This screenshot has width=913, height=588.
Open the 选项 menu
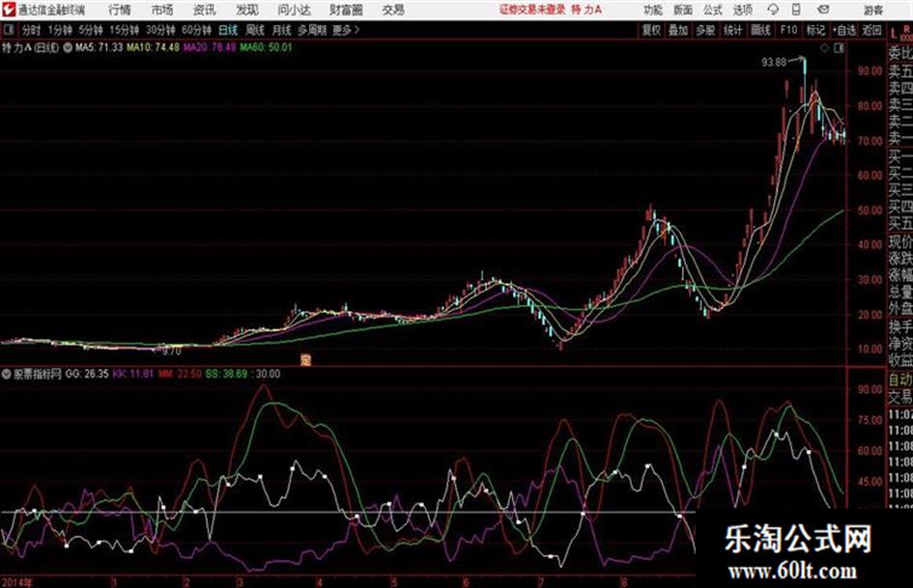[742, 10]
